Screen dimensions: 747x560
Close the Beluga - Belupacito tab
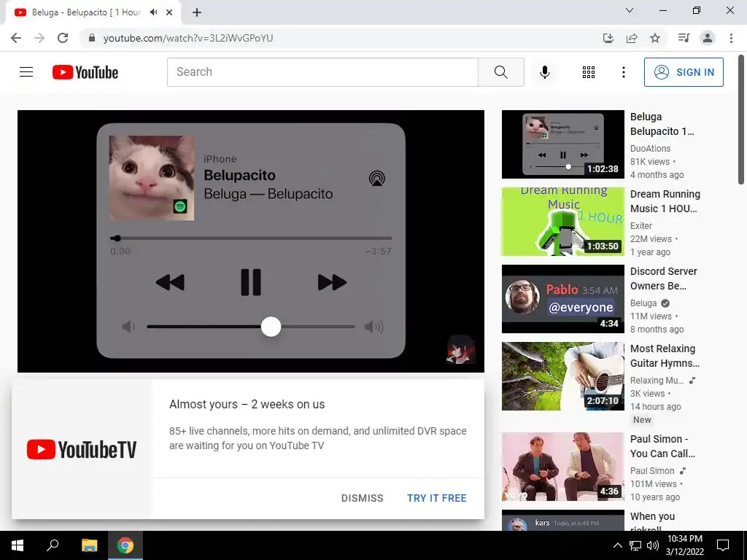pos(169,12)
